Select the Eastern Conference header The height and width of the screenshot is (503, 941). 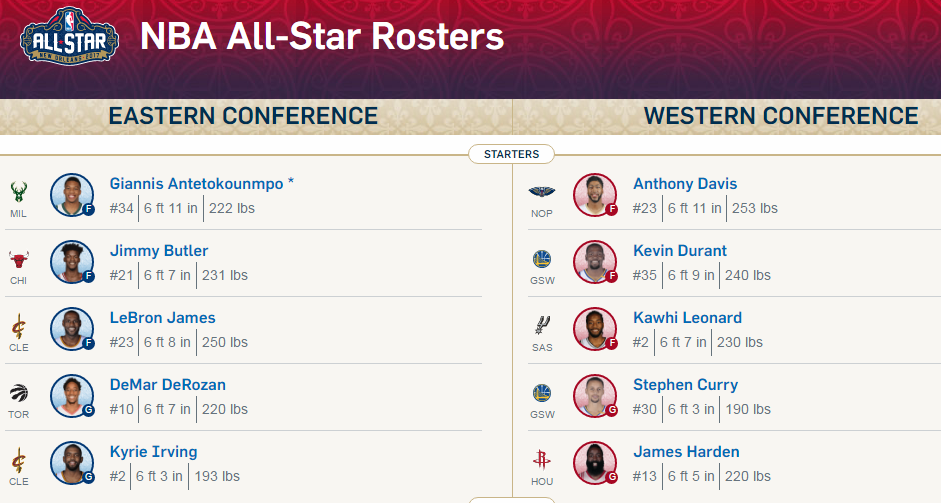243,116
